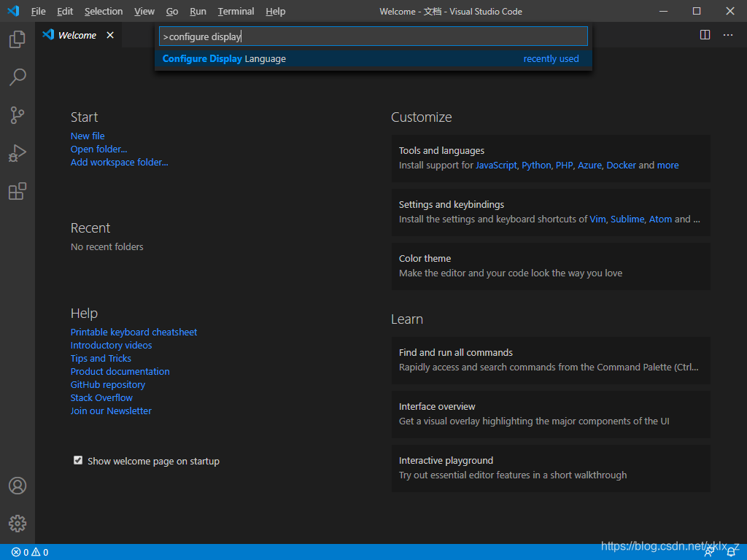Open GitHub repository link
The height and width of the screenshot is (560, 747).
coord(108,384)
